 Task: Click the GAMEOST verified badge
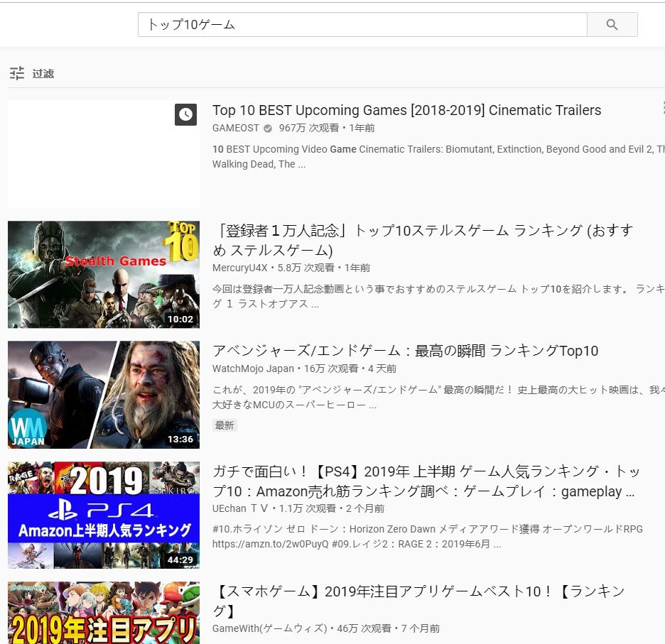[x=268, y=128]
